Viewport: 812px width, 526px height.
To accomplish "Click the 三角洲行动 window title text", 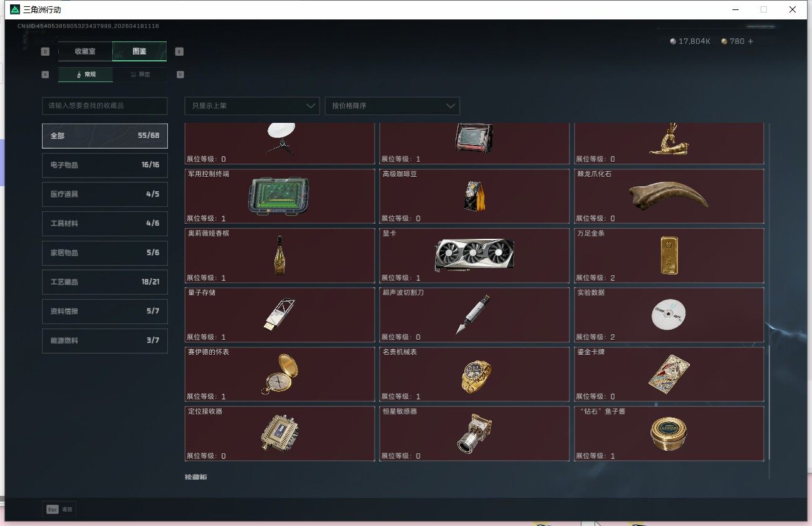I will 43,10.
